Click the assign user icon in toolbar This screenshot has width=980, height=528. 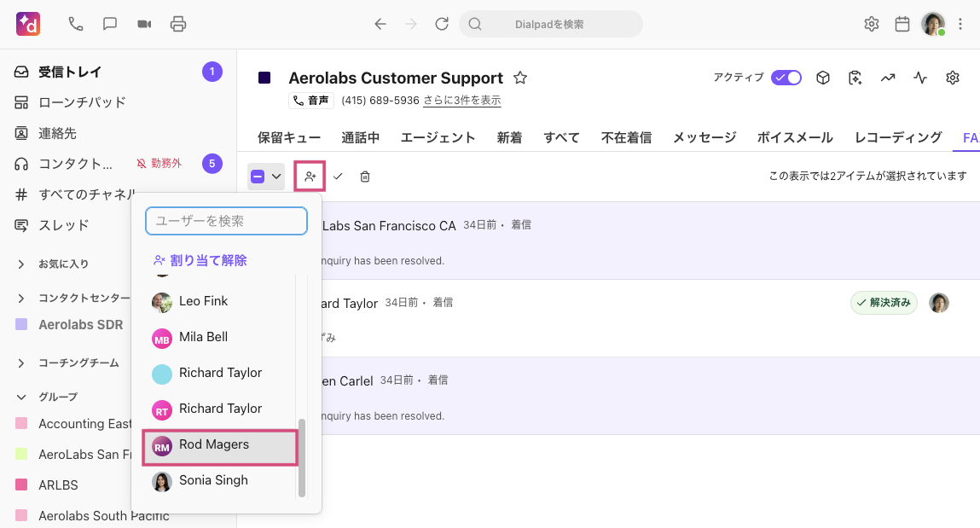(310, 177)
